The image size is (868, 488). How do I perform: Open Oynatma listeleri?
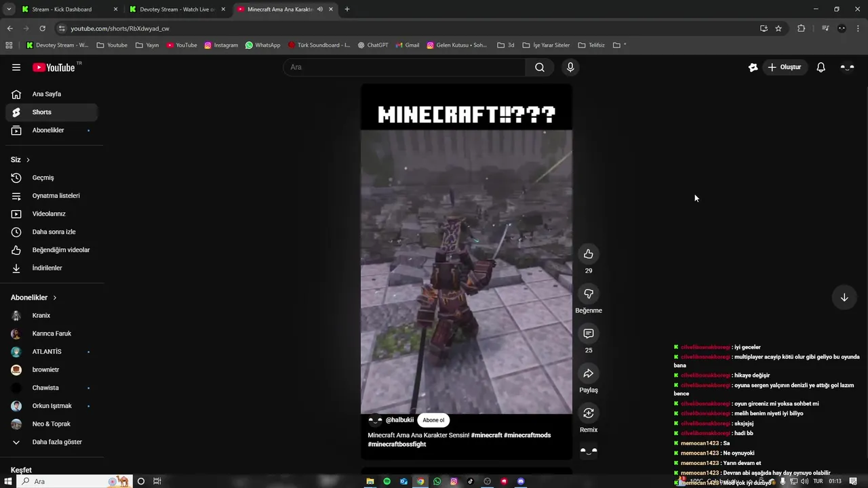pos(52,196)
